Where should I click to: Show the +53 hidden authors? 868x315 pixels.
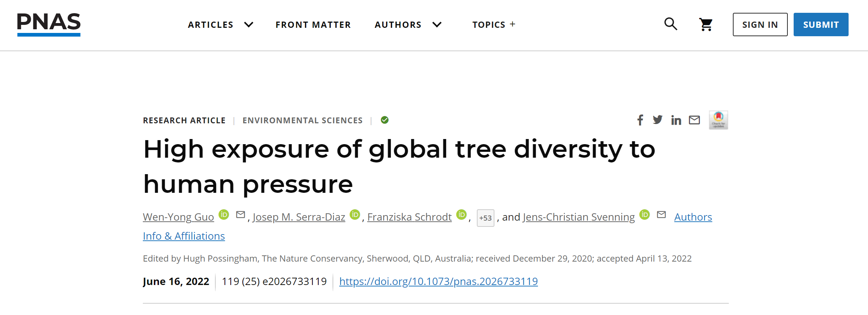pos(485,218)
